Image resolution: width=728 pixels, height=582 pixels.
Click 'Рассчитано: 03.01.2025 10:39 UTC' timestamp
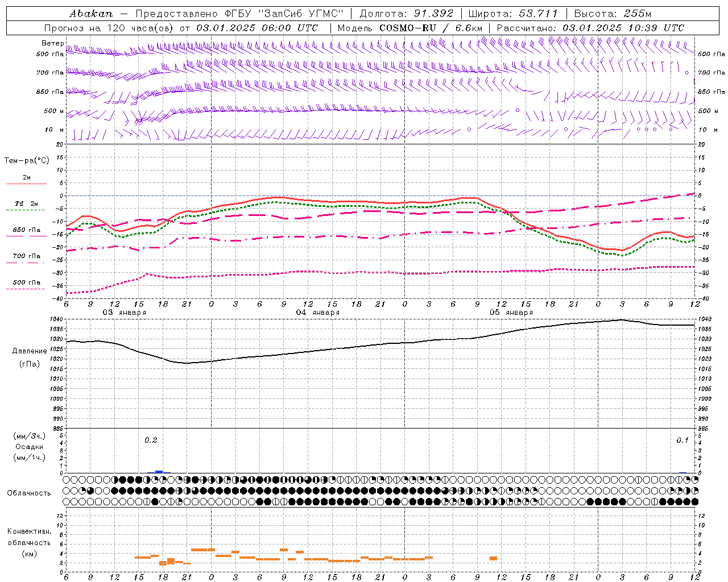tap(590, 28)
